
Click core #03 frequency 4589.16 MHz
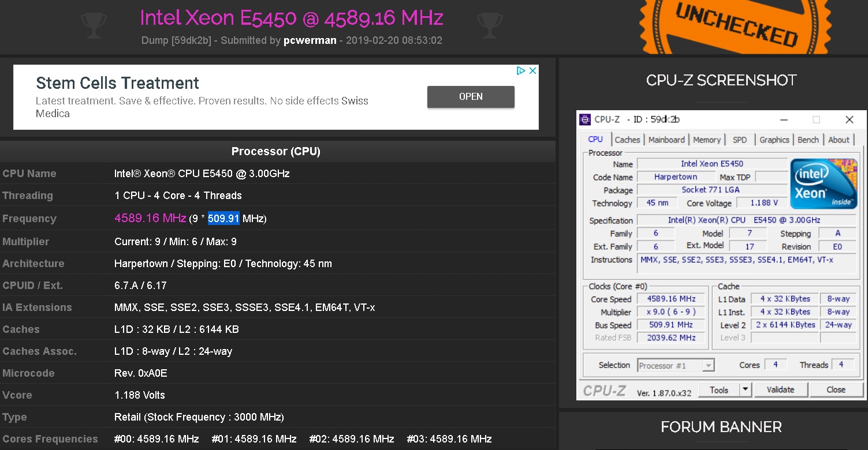pyautogui.click(x=449, y=439)
